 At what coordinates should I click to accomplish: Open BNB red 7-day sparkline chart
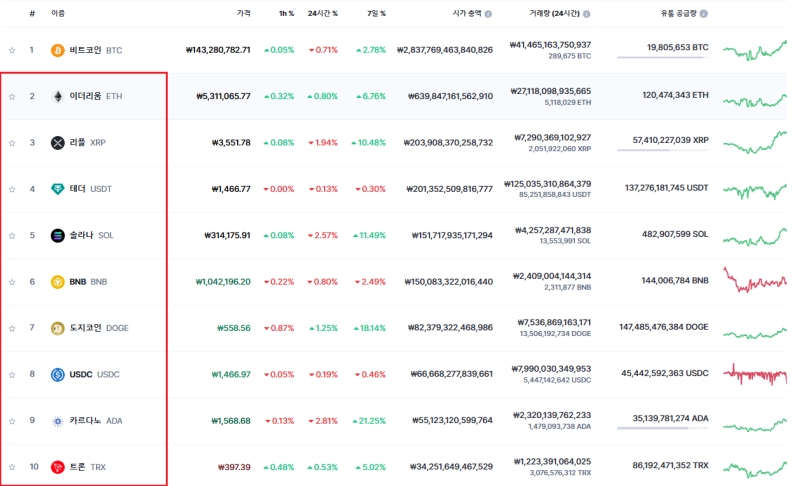(x=755, y=280)
